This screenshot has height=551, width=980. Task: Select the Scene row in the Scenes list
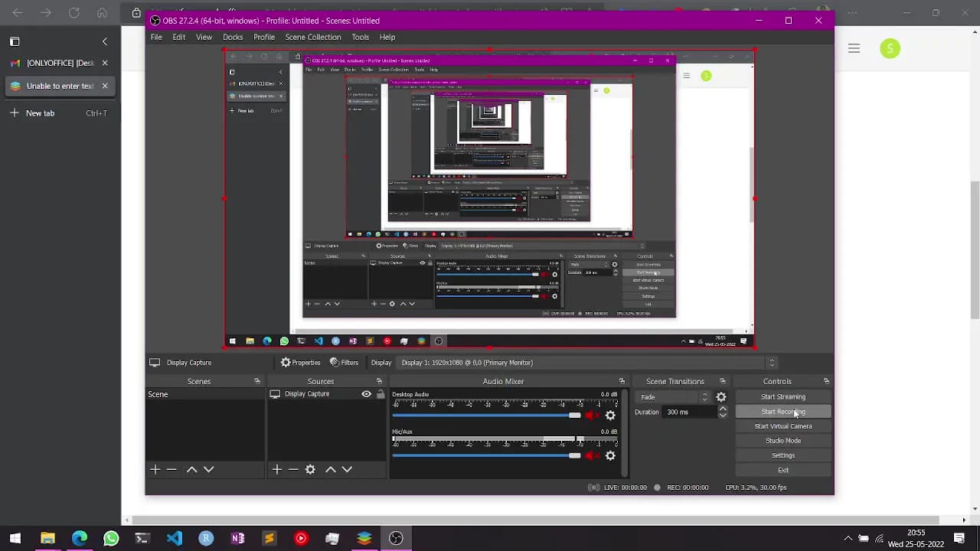[205, 394]
